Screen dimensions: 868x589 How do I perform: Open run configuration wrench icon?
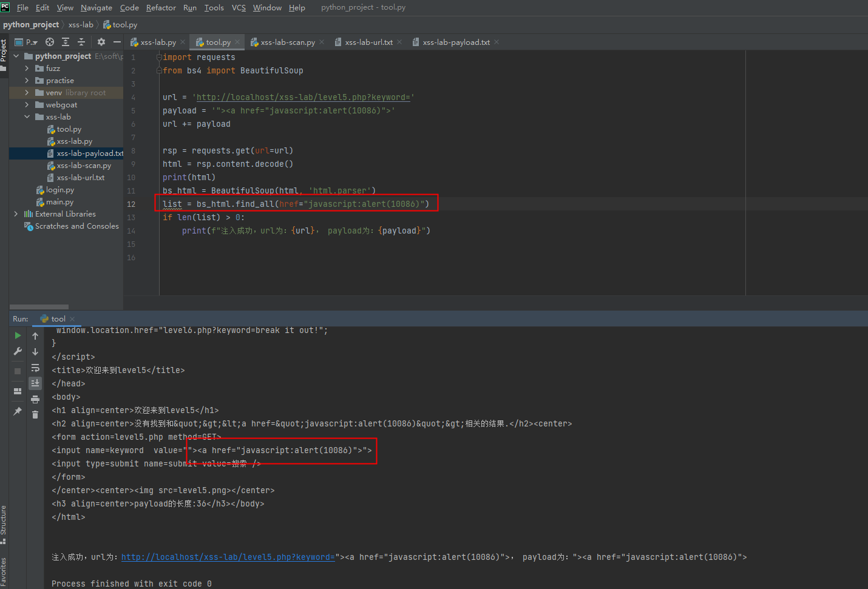click(18, 351)
